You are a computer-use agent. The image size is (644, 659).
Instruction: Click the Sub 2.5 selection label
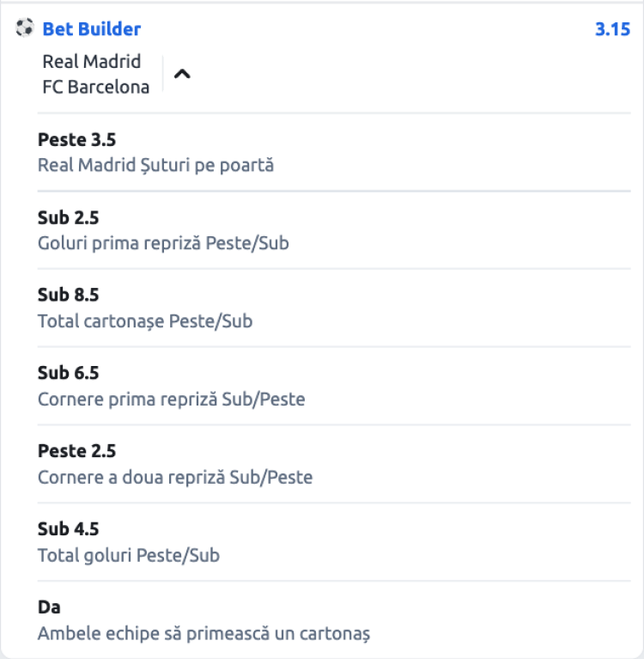click(68, 217)
